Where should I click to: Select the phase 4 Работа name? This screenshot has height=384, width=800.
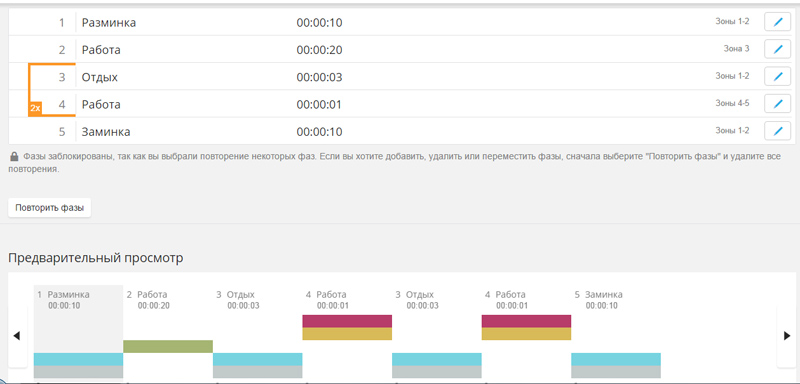(101, 105)
